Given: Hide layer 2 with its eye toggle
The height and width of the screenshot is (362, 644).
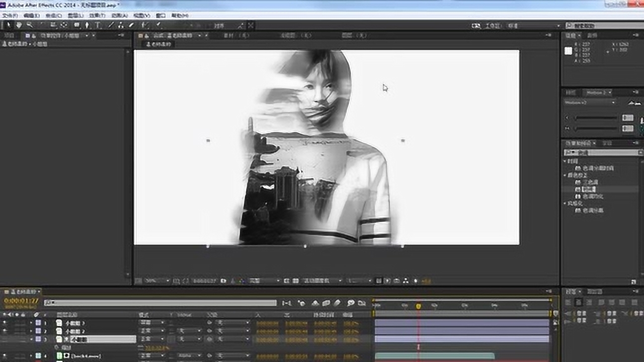Looking at the screenshot, I should [x=6, y=331].
